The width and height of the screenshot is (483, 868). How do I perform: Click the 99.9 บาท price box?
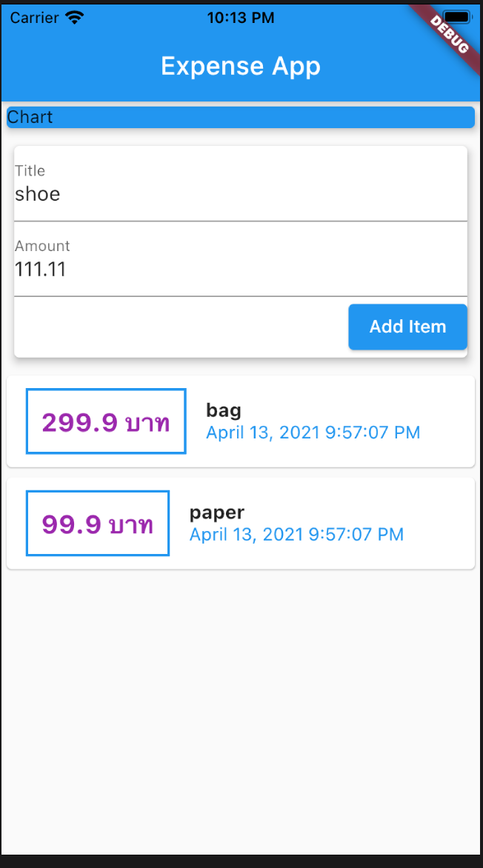coord(98,523)
